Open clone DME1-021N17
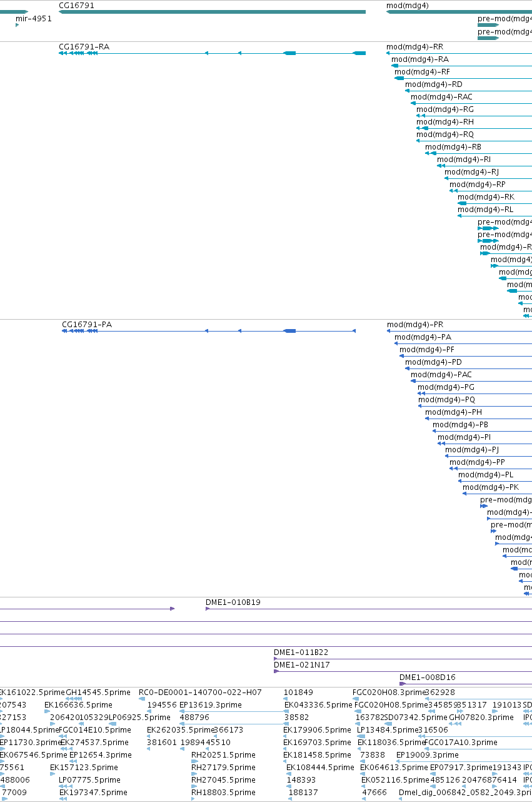The image size is (532, 802). (302, 665)
